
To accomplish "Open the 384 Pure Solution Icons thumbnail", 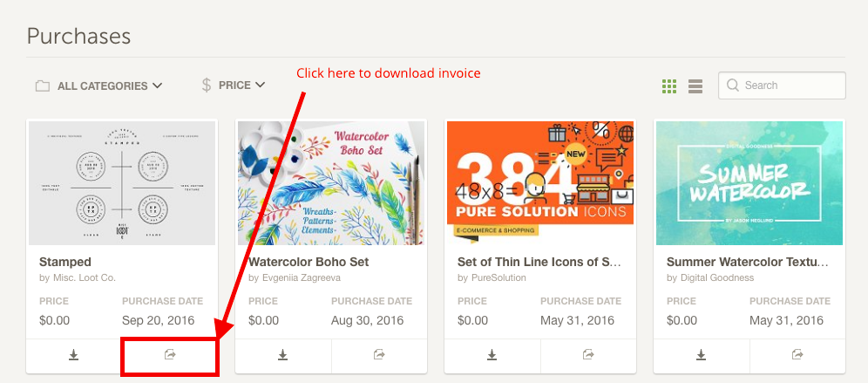I will (x=540, y=183).
